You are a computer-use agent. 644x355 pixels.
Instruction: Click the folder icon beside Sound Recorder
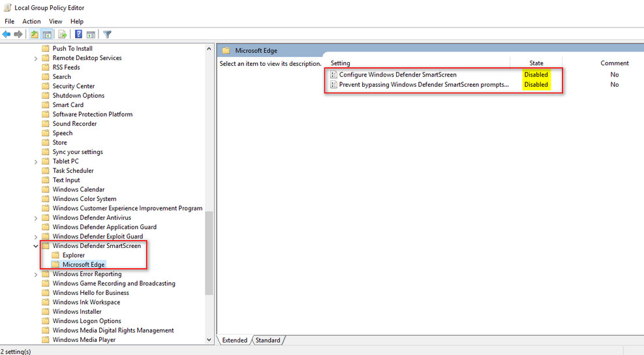tap(46, 124)
